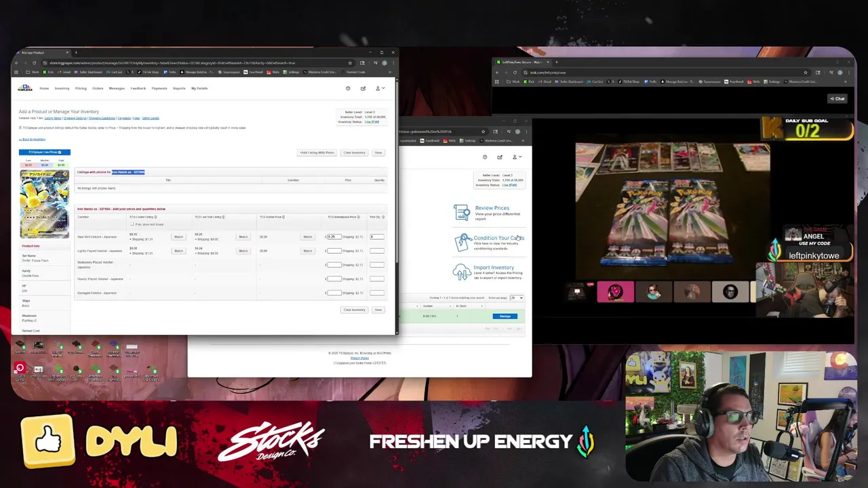Screen dimensions: 868x488
Task: Open the help icon in TCGplayer header
Action: click(x=348, y=88)
